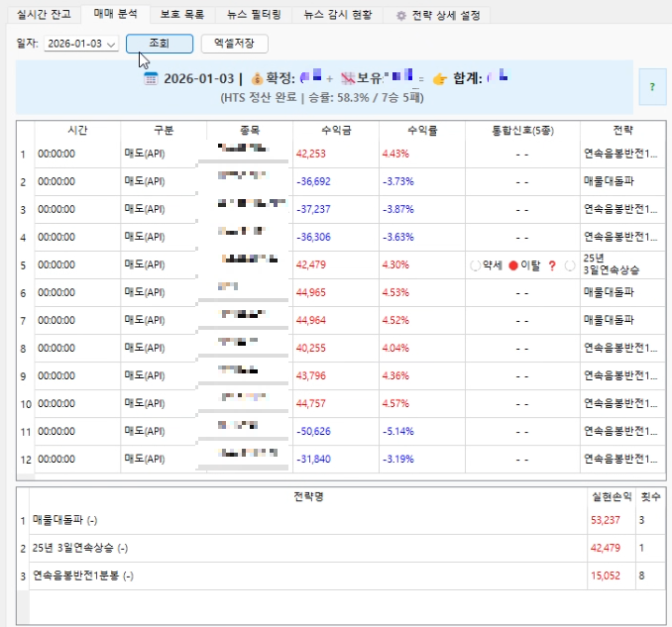Select 25년 3일연속상승 (-) summary row
This screenshot has width=672, height=627.
point(341,549)
